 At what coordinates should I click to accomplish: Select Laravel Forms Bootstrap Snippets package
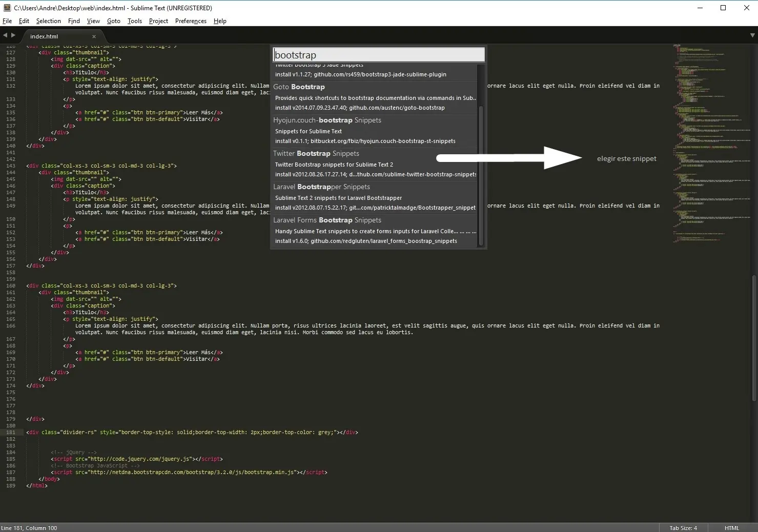pos(375,231)
